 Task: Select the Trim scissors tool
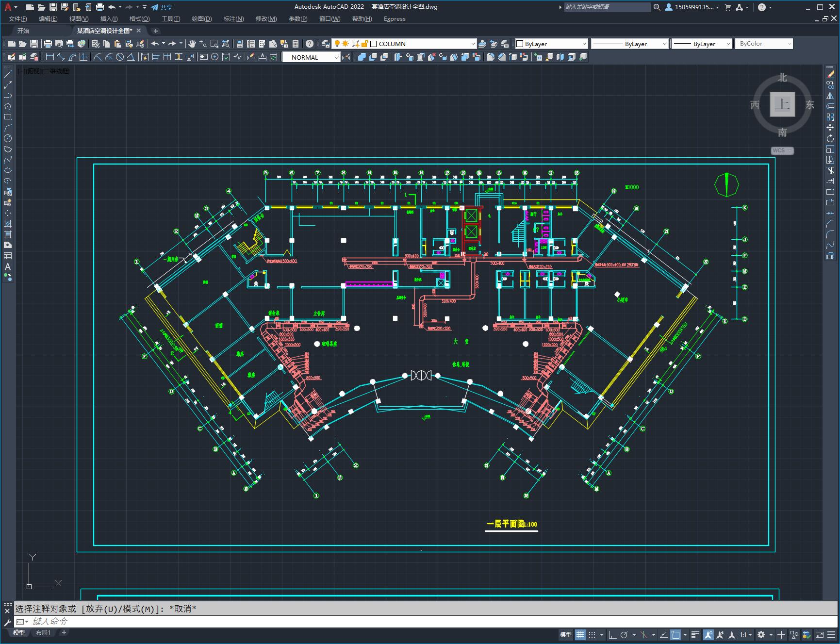tap(830, 170)
